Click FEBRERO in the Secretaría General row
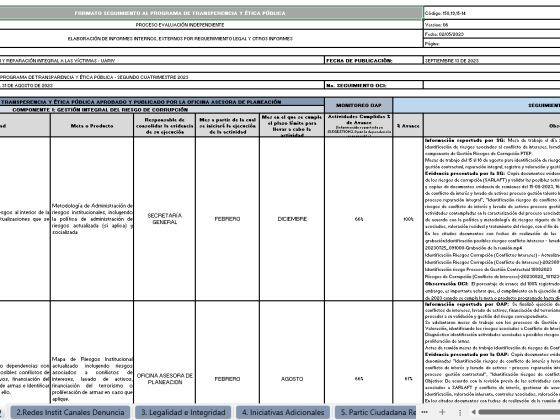The height and width of the screenshot is (420, 560). [228, 219]
